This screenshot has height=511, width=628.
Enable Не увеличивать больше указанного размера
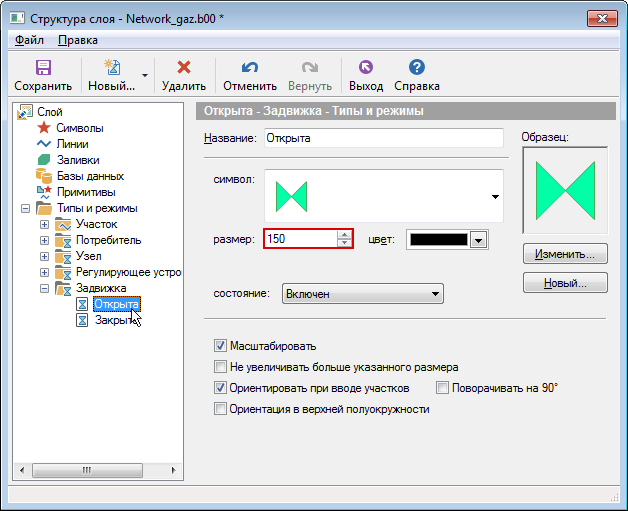221,367
